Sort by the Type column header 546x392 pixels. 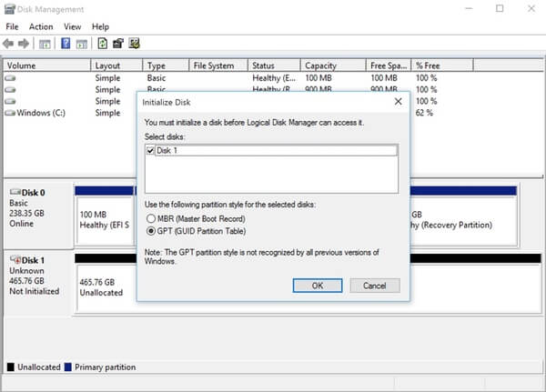166,65
